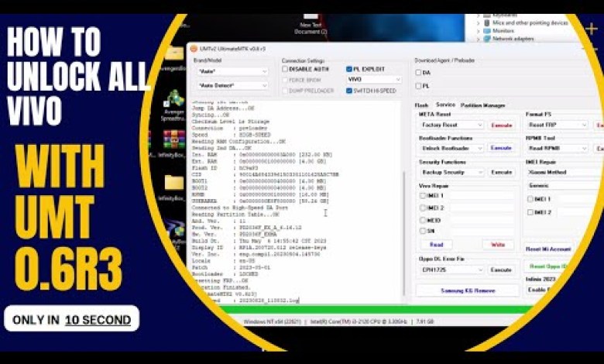Open the Reset FRP Format FS dropdown
This screenshot has width=604, height=364.
(x=557, y=125)
